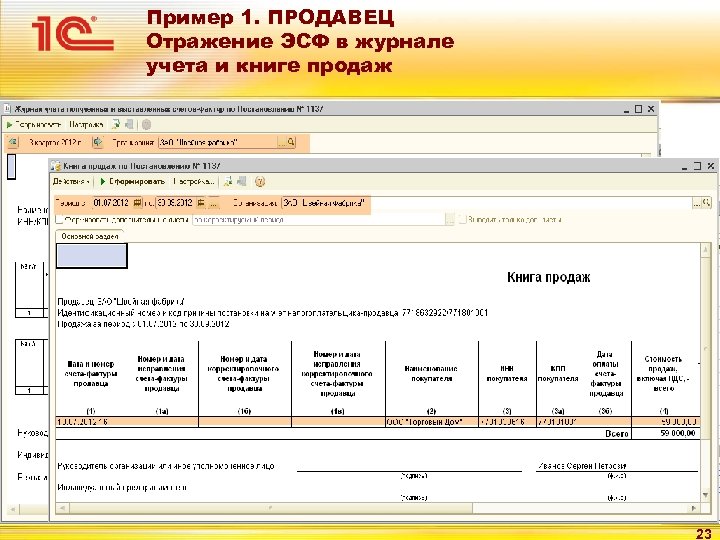
Task: Click the Книга продаж window title icon
Action: click(56, 166)
